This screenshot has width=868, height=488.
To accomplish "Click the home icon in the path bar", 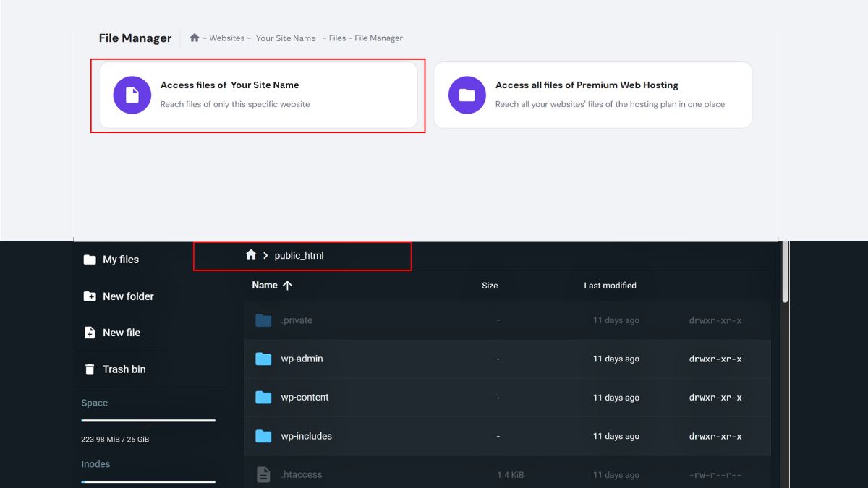I will (x=251, y=254).
